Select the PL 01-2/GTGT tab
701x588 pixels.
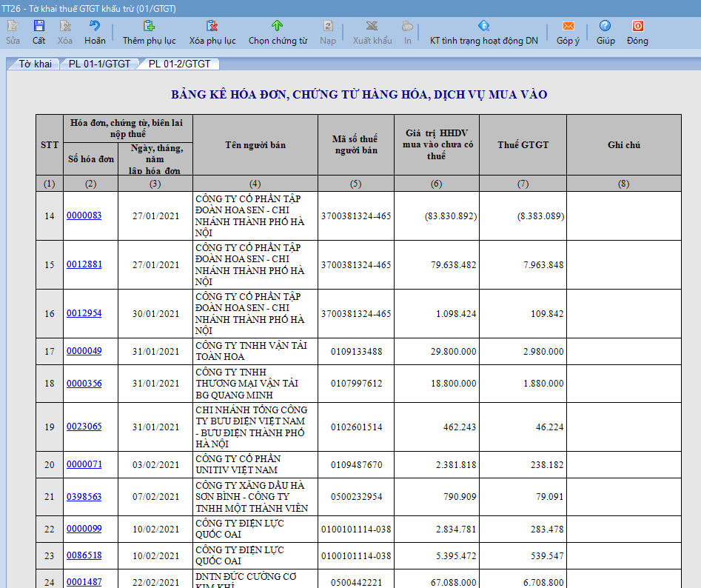[x=179, y=64]
